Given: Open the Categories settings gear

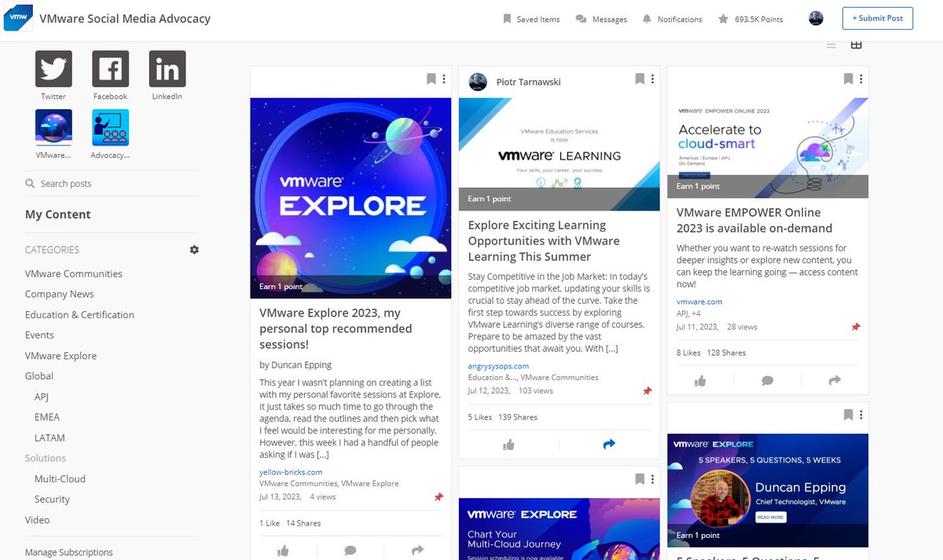Looking at the screenshot, I should (194, 250).
